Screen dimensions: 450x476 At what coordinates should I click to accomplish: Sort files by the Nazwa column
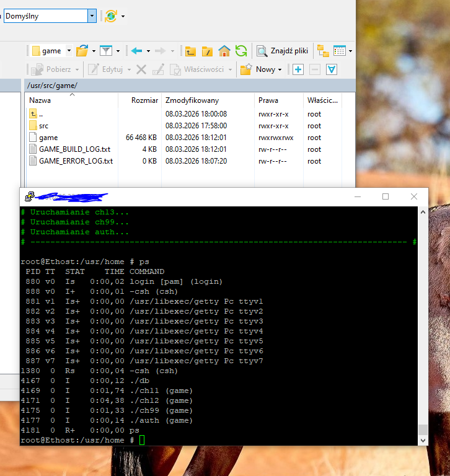(x=40, y=100)
